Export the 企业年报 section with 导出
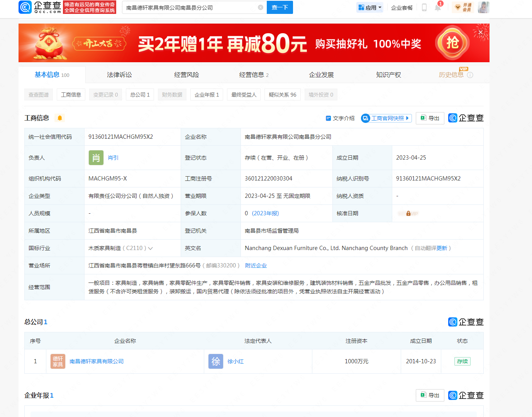 pos(430,395)
